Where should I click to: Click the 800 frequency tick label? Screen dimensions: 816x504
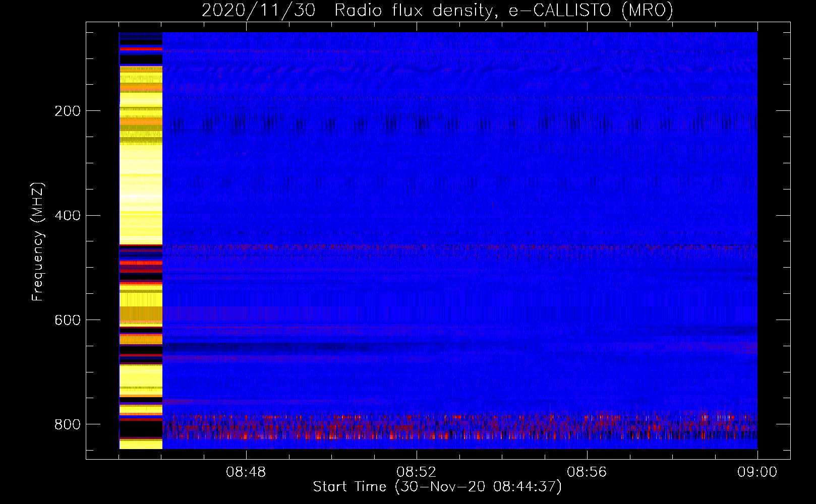tap(68, 424)
